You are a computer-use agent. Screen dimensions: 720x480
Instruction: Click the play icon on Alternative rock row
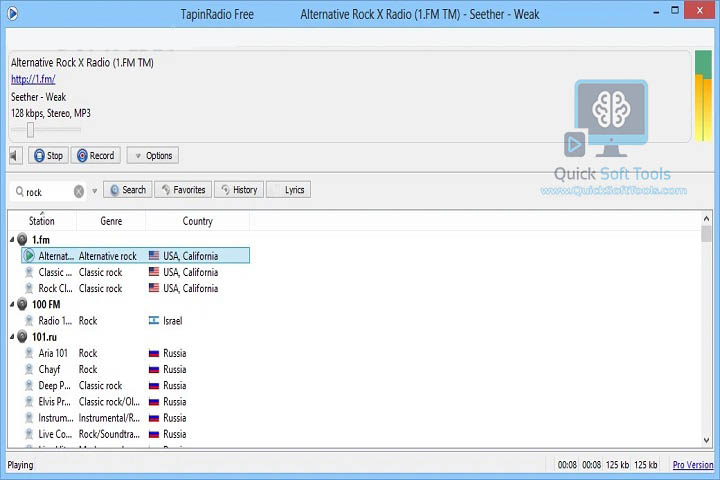point(29,255)
